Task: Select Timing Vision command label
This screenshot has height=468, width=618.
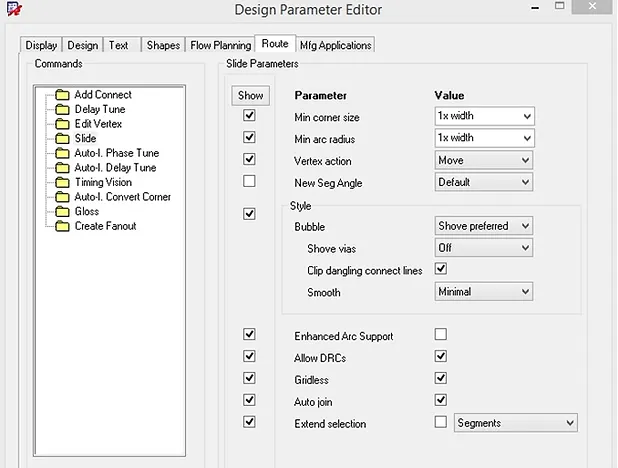Action: pyautogui.click(x=103, y=182)
